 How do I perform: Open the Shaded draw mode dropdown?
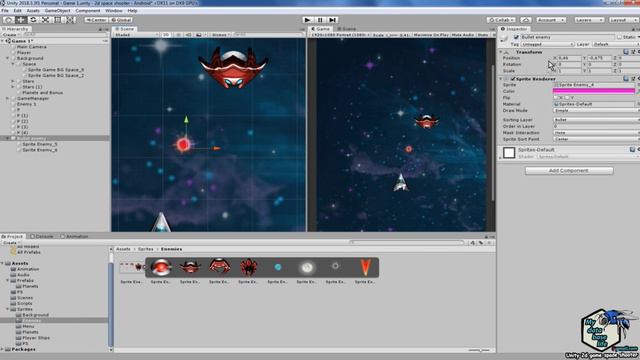click(x=136, y=35)
